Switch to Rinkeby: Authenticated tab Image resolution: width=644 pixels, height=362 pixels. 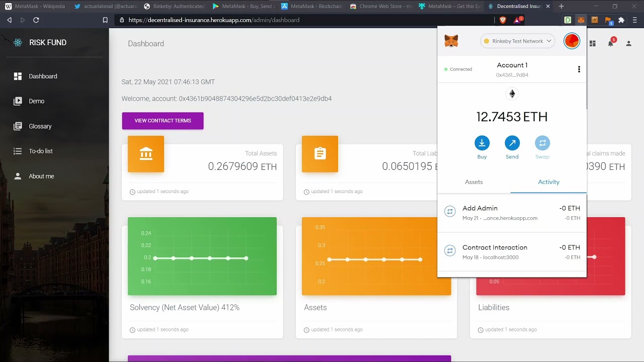click(x=174, y=7)
